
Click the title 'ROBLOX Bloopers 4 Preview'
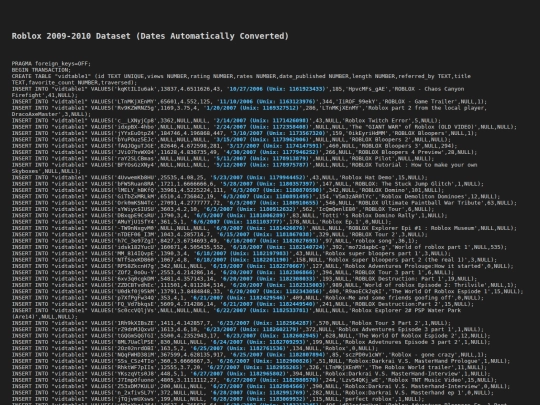(400, 152)
